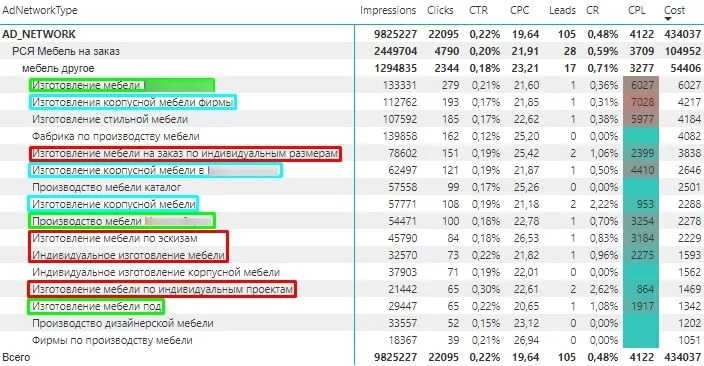
Task: Click the red CPL cell showing 7028
Action: pos(641,102)
